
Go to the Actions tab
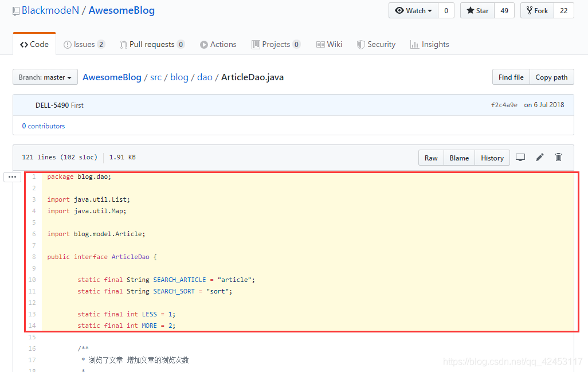[218, 45]
